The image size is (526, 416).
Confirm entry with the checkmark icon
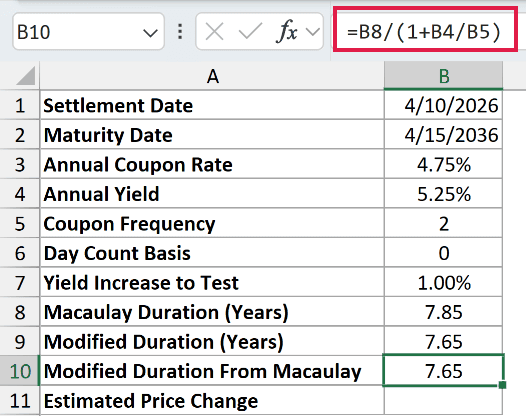(x=250, y=32)
